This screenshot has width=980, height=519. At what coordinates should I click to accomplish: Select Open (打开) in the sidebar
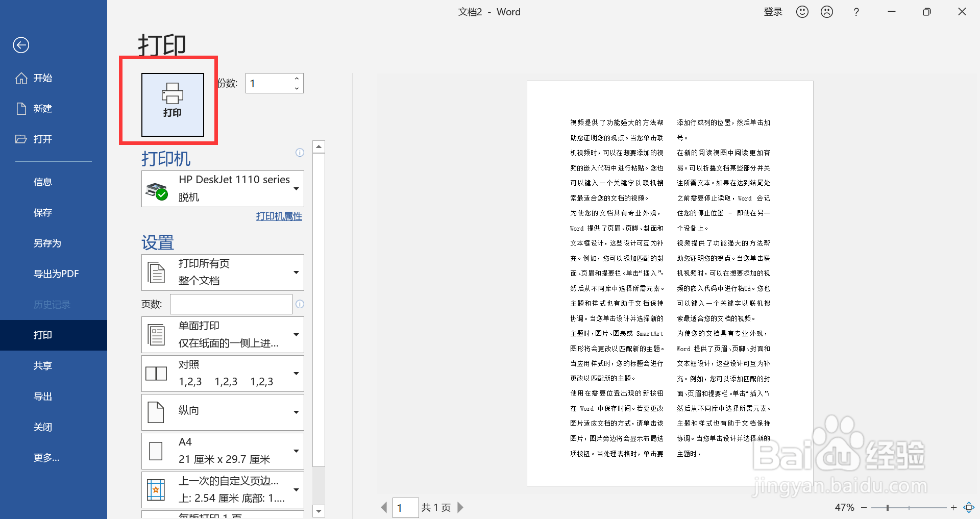point(34,139)
